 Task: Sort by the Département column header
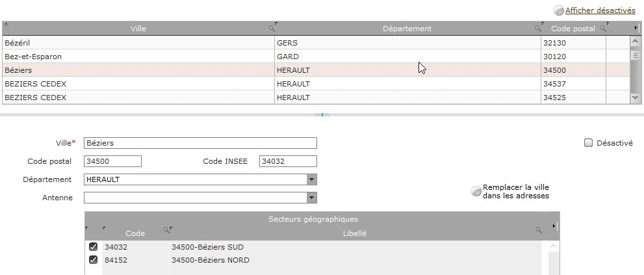407,29
